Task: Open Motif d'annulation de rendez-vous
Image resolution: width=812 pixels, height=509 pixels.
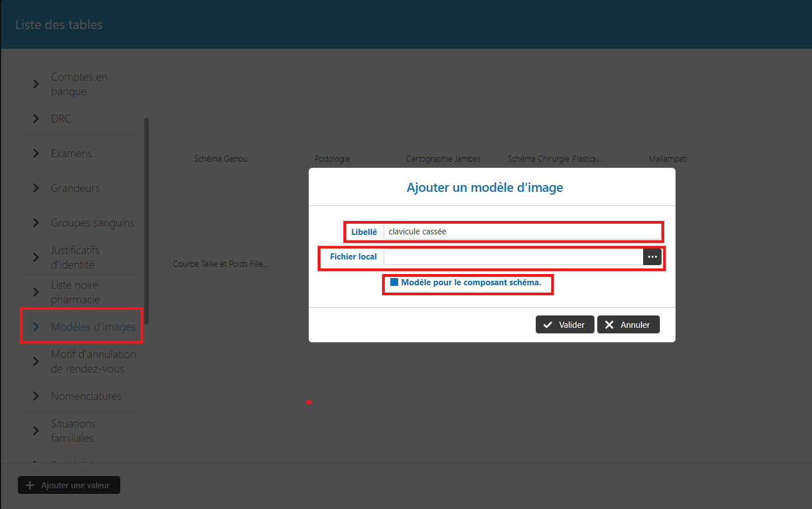Action: pos(93,361)
